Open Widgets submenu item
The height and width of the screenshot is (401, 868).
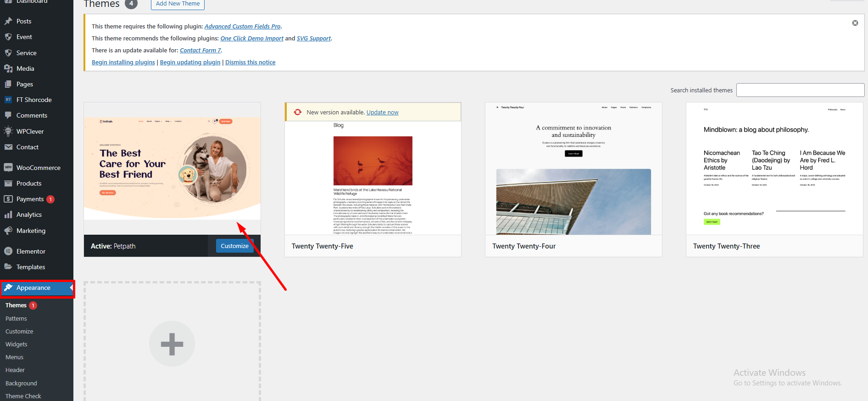pos(17,344)
